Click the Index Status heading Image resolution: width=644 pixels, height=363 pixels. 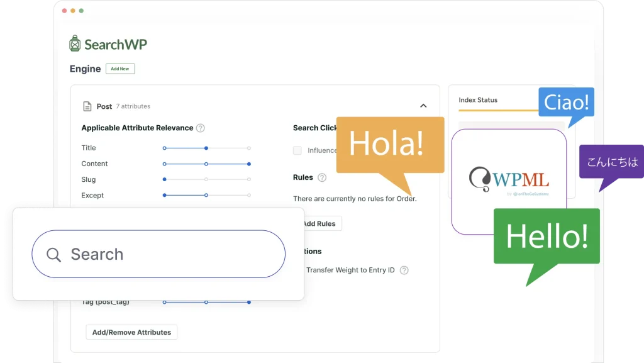pyautogui.click(x=478, y=100)
